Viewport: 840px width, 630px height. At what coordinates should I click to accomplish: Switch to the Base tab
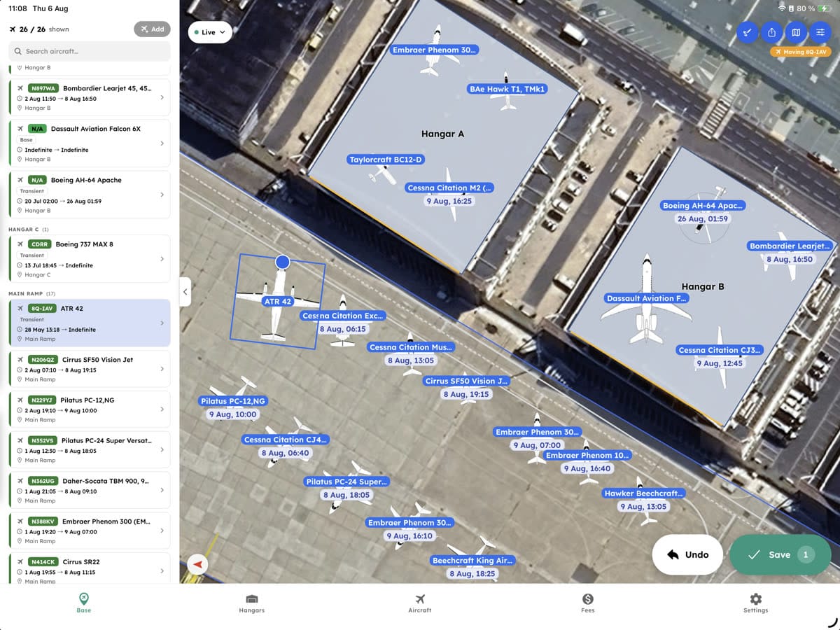pyautogui.click(x=84, y=603)
